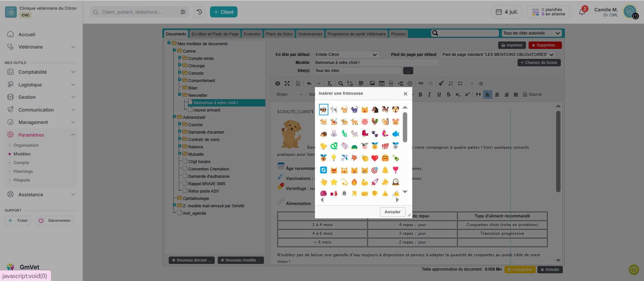
Task: Insert the airplane emoji
Action: [344, 158]
